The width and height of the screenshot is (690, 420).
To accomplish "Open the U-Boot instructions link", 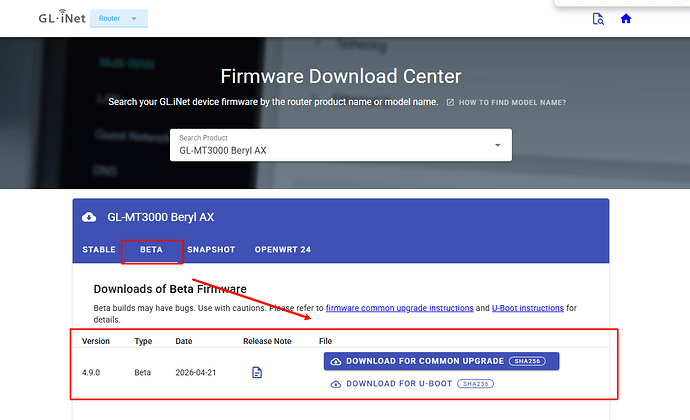I will pyautogui.click(x=528, y=308).
